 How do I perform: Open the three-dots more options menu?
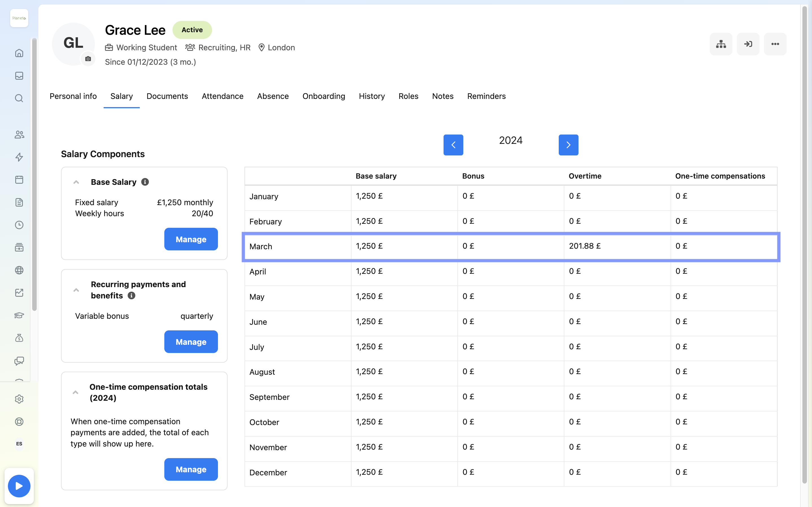coord(775,44)
